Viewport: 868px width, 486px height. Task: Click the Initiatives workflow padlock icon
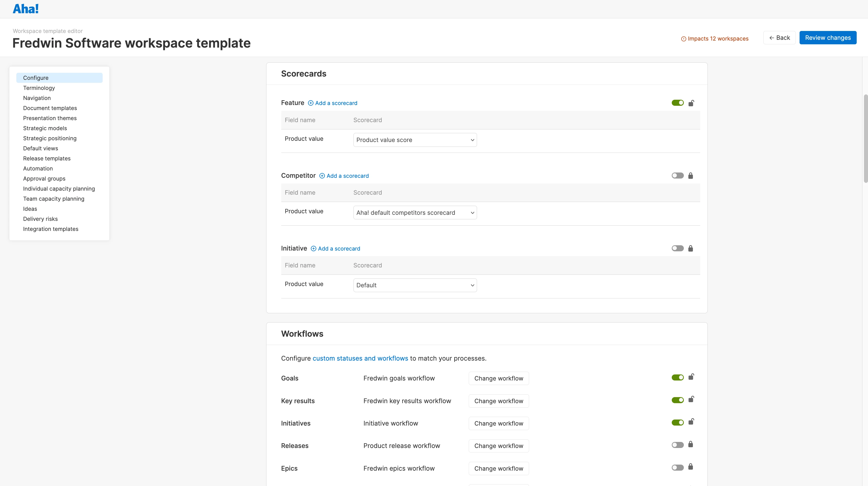click(x=691, y=422)
